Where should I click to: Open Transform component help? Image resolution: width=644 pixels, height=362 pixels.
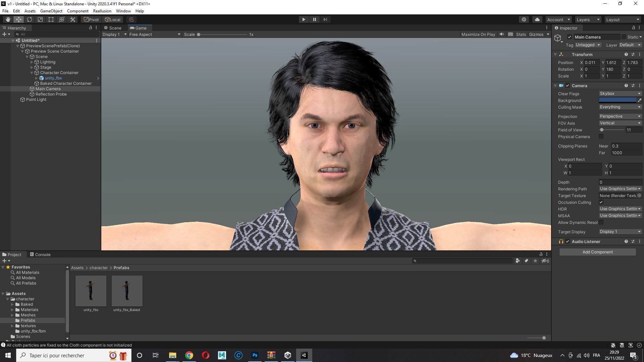pyautogui.click(x=626, y=54)
